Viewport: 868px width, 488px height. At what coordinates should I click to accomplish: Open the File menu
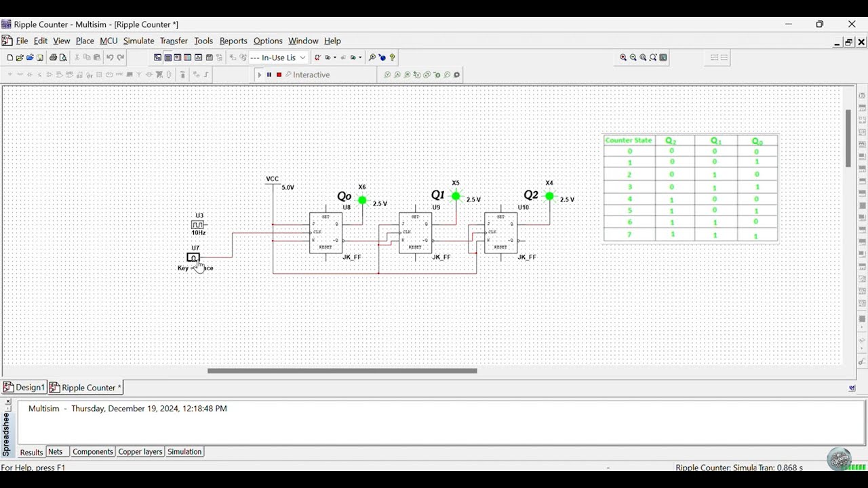coord(22,41)
